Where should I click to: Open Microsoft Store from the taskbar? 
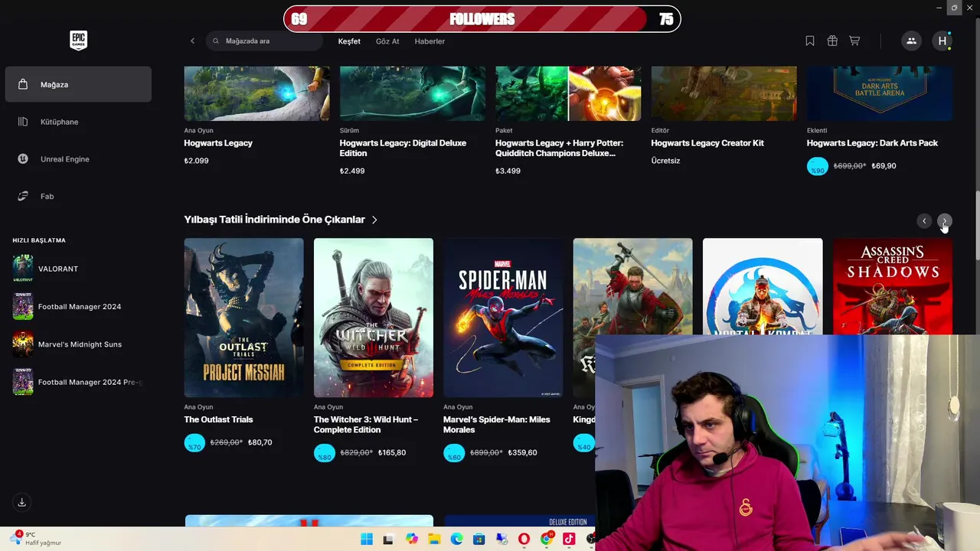pos(479,540)
